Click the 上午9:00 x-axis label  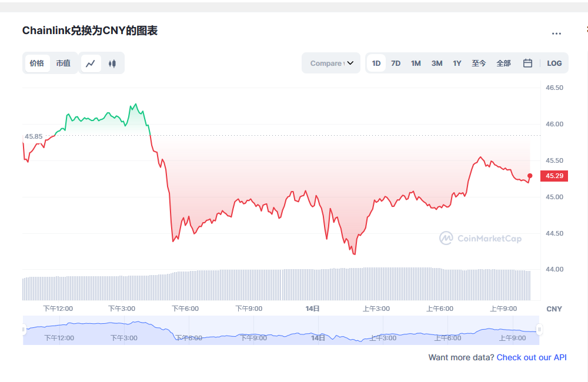(x=503, y=309)
